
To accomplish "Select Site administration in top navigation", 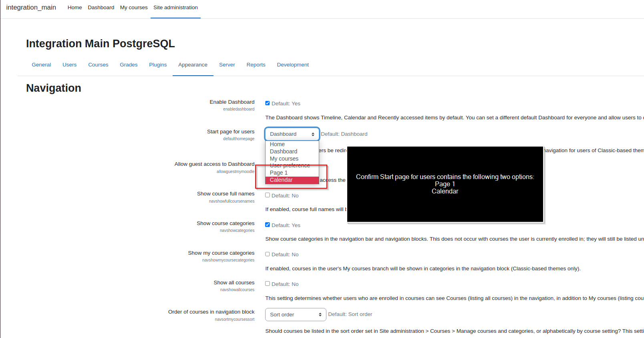I will coord(175,7).
